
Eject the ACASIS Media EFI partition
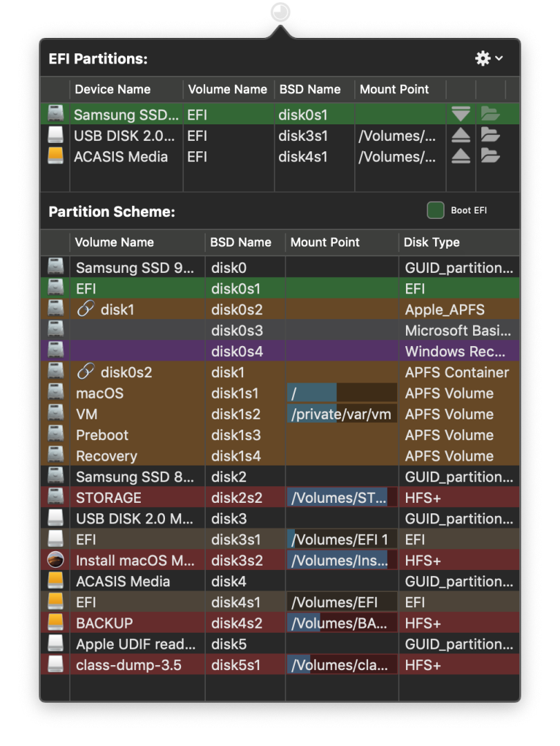(461, 157)
